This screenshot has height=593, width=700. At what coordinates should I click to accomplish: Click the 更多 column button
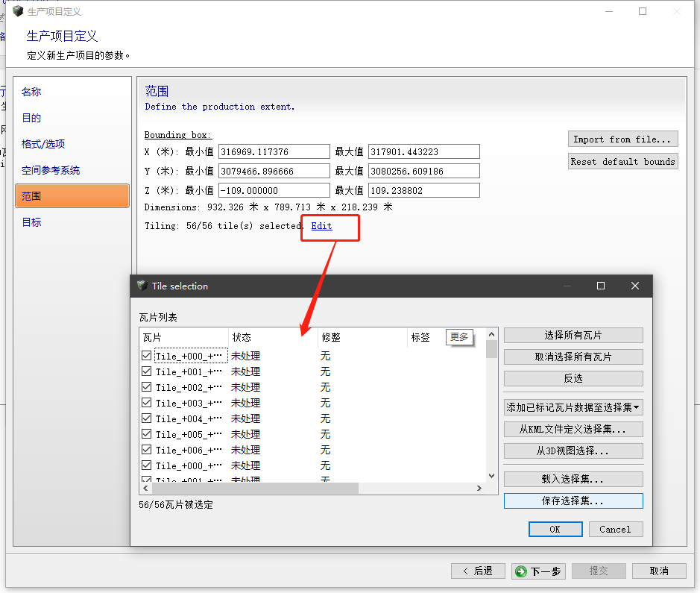[459, 337]
